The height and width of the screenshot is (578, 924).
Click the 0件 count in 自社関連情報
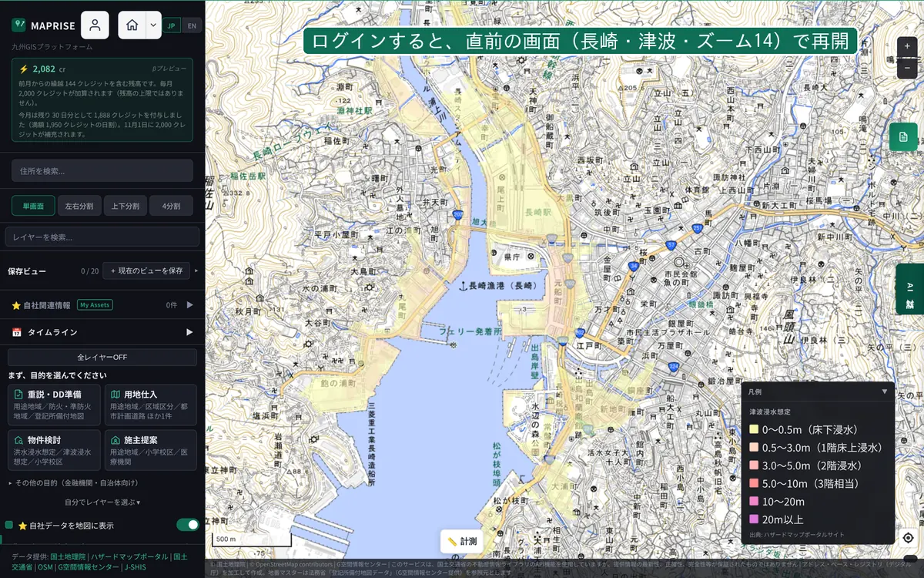click(172, 305)
